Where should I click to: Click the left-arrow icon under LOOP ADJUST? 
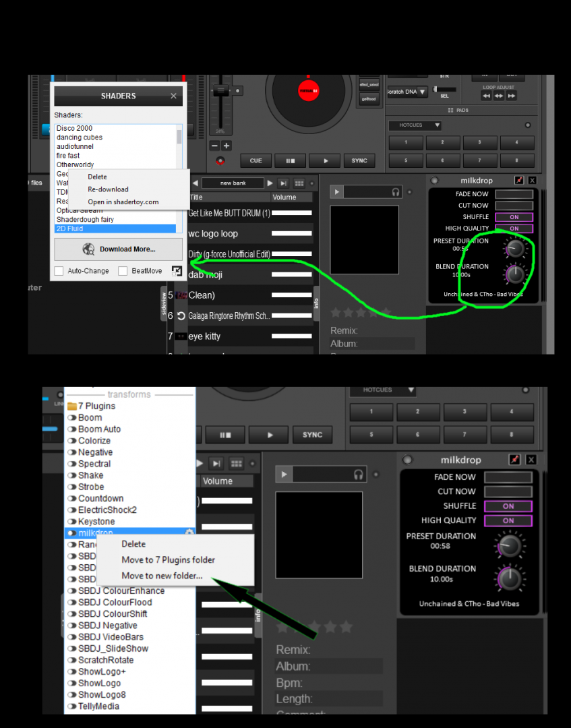486,96
